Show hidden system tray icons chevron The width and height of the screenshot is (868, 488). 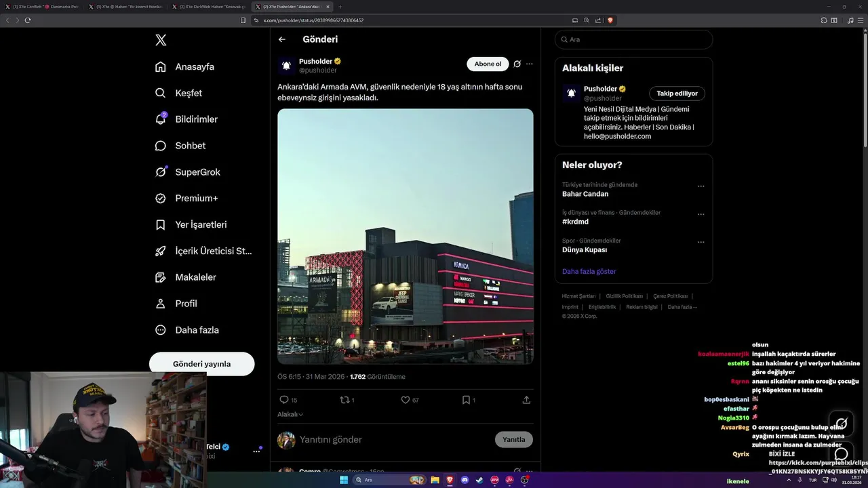click(789, 480)
